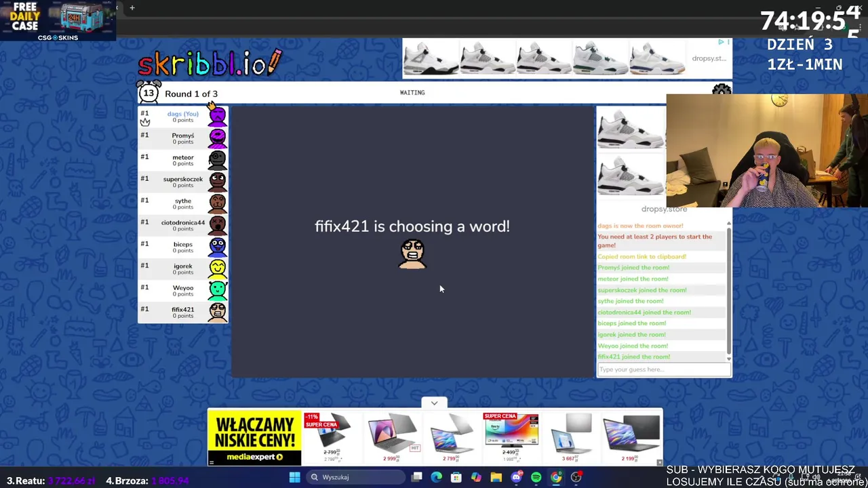Click 'You need at least 2 players' message

(654, 241)
